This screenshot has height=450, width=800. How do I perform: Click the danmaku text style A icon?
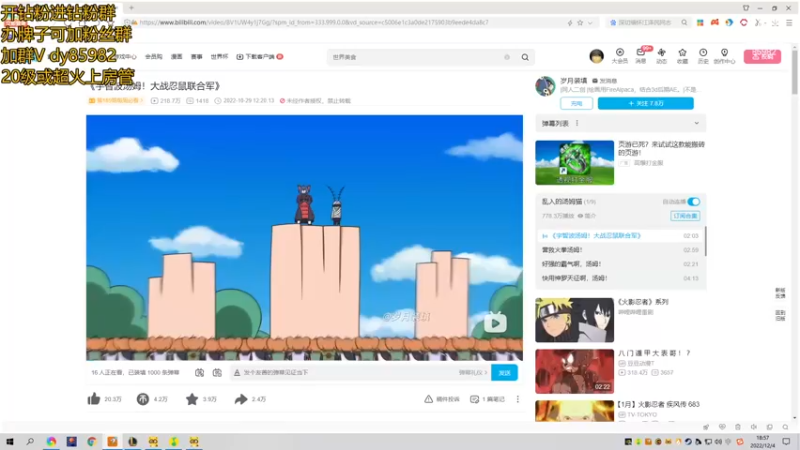(x=237, y=372)
